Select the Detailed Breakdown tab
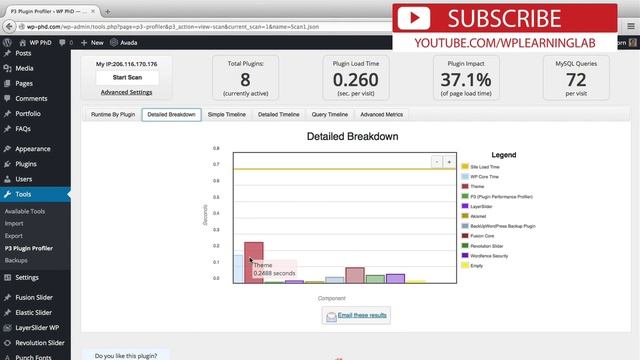Viewport: 640px width, 360px height. 171,115
